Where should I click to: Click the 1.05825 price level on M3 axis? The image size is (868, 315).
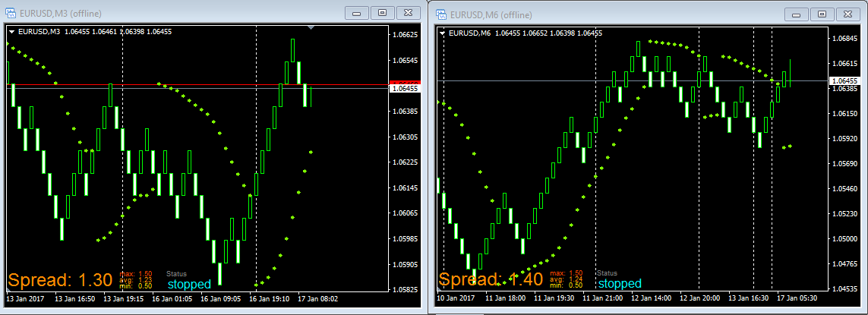click(407, 290)
